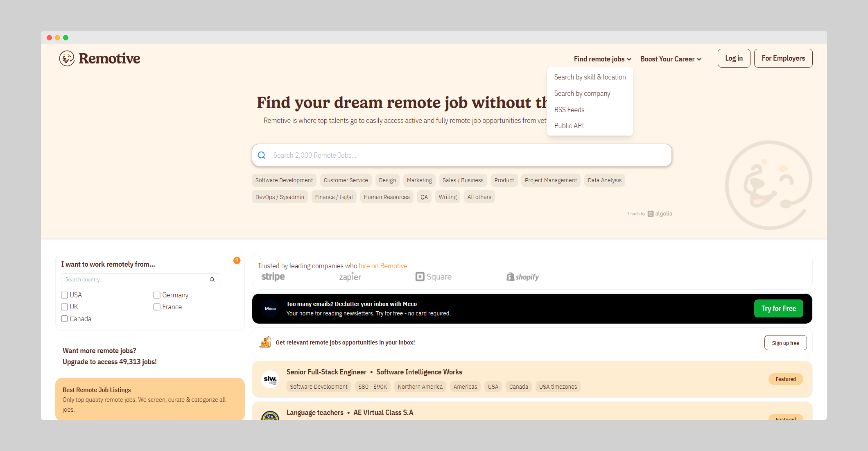The image size is (868, 451).
Task: Click the dog mascot icon beside inbox signup
Action: [265, 342]
